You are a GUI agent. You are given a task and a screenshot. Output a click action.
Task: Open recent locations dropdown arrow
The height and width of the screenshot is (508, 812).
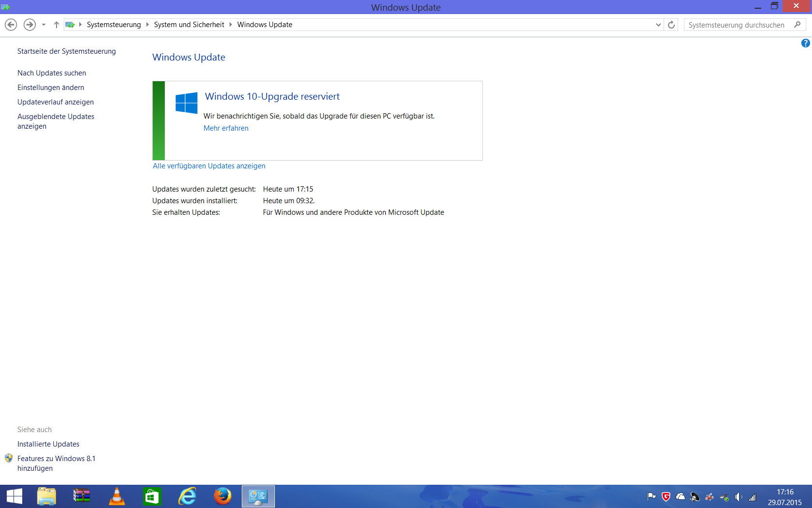click(x=43, y=25)
